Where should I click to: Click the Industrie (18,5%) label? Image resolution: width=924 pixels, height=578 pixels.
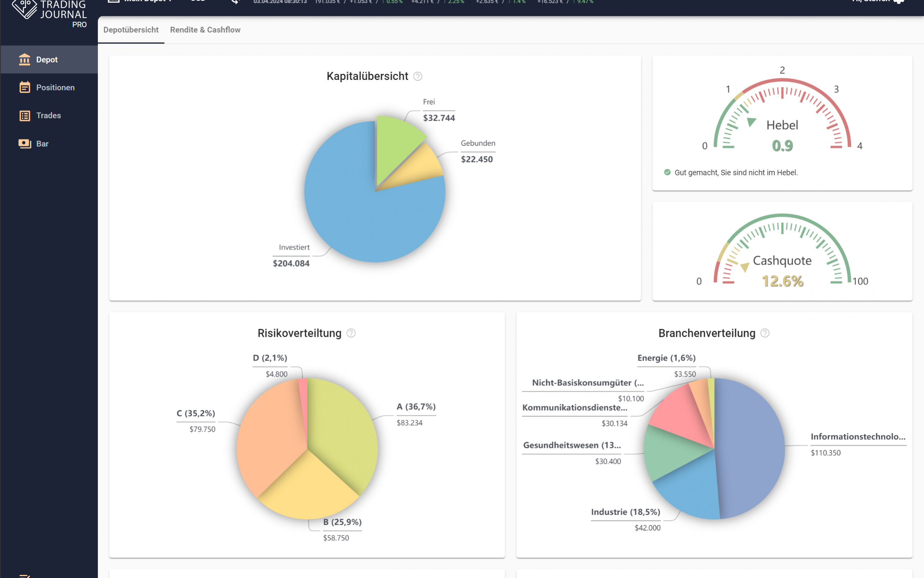[625, 512]
